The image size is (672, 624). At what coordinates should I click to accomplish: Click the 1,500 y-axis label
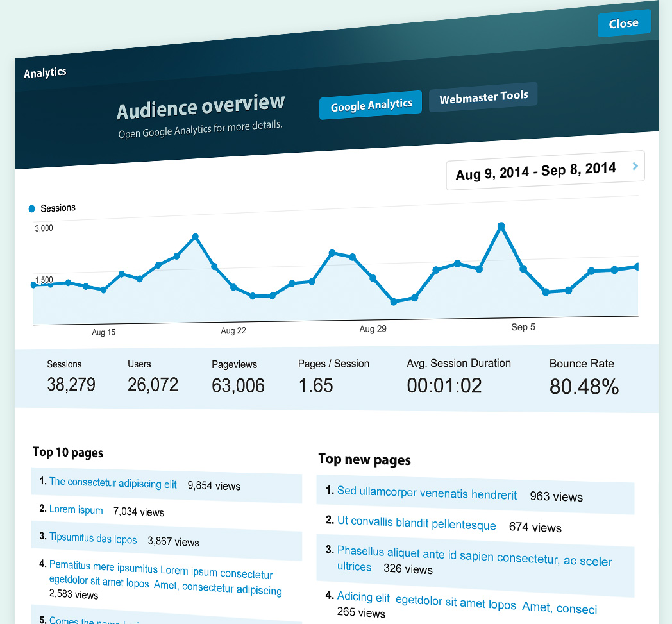[x=44, y=280]
